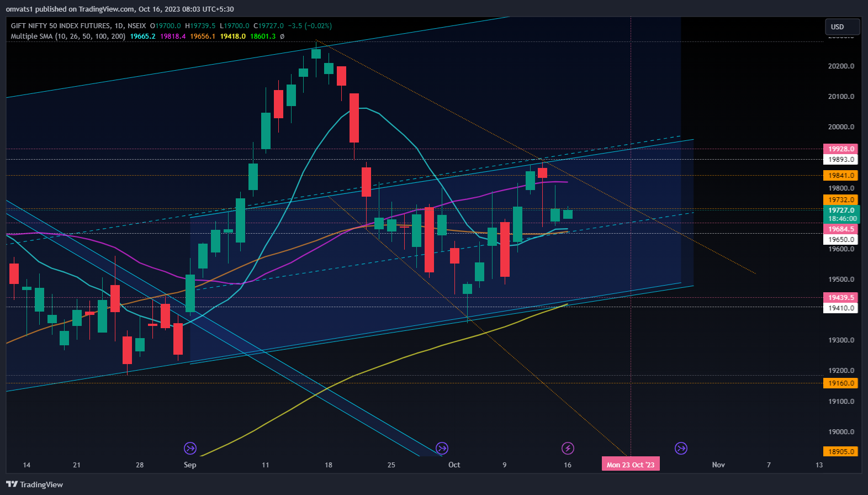
Task: Click the SMA 26 value 19818.4
Action: (x=173, y=36)
